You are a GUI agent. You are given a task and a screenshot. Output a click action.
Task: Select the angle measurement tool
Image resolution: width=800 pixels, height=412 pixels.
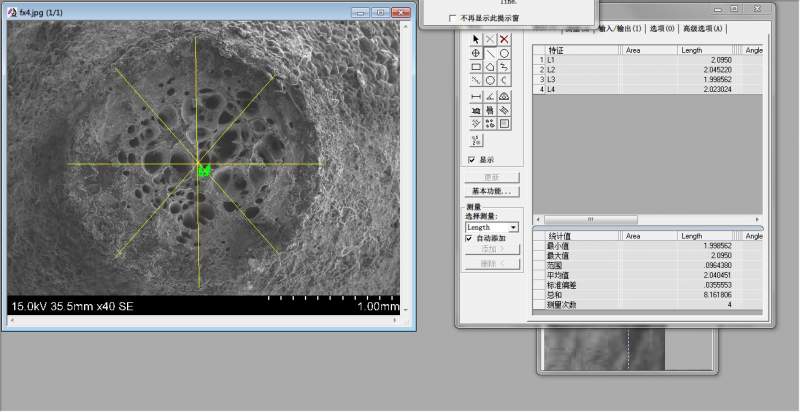pos(490,96)
